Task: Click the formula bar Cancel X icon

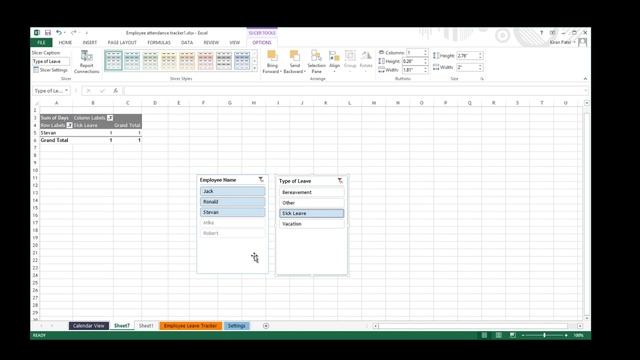Action: tap(89, 91)
